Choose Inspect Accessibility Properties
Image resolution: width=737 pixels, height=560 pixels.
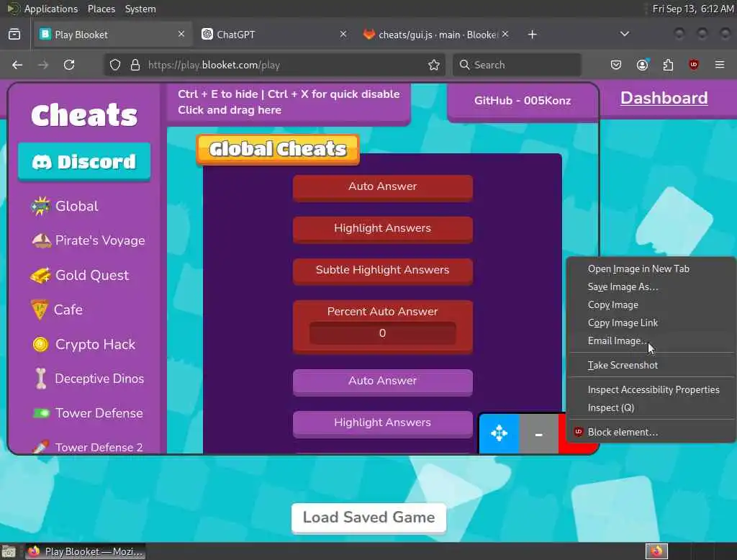tap(651, 390)
